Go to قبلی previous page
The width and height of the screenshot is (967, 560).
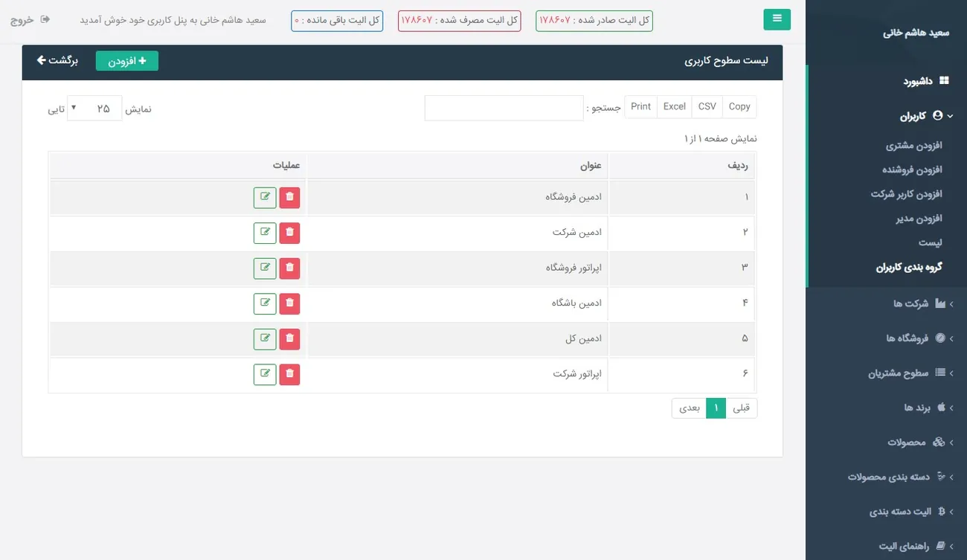coord(742,408)
